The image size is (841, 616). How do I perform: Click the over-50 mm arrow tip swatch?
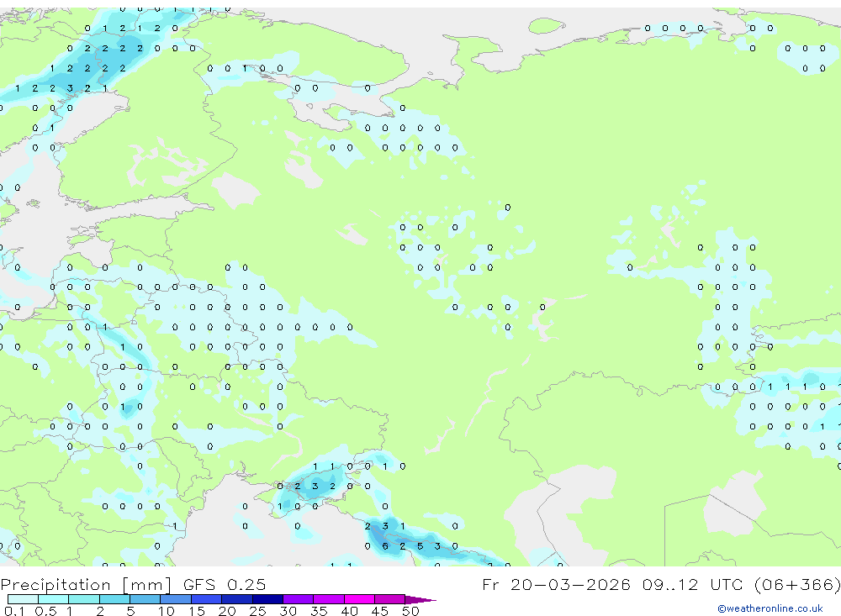(x=420, y=599)
